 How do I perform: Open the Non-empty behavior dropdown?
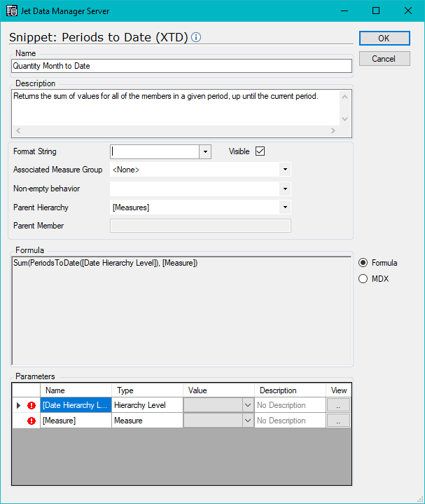(285, 189)
